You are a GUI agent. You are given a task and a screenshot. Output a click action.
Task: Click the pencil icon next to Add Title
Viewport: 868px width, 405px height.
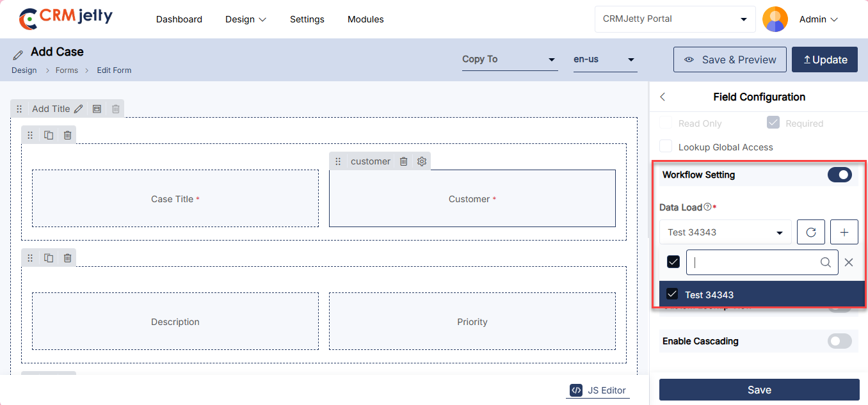tap(78, 109)
